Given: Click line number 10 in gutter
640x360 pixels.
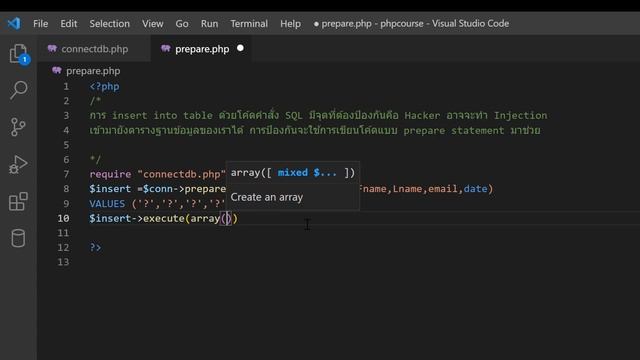Looking at the screenshot, I should coord(63,218).
